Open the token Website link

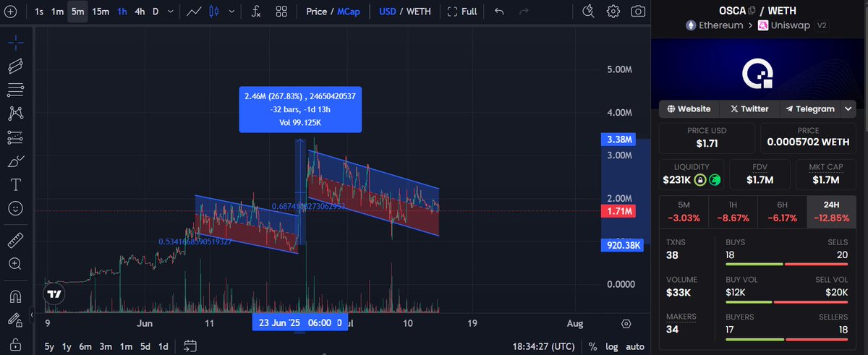click(689, 109)
